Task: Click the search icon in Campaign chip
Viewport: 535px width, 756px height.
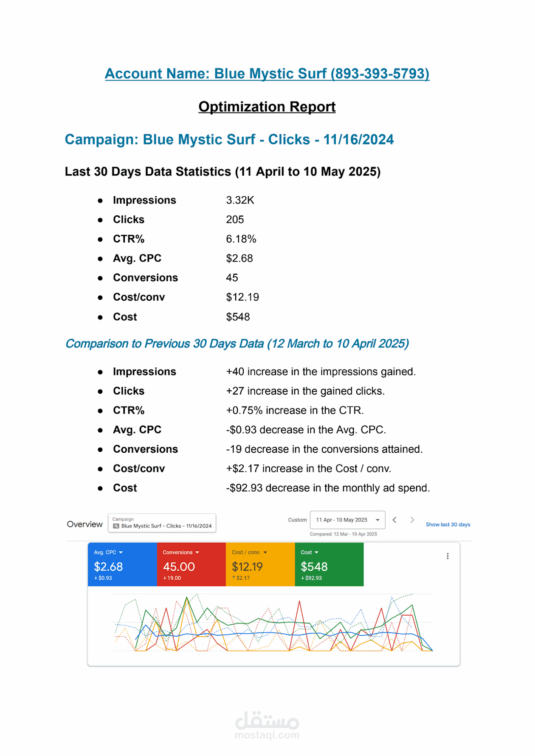Action: tap(116, 526)
